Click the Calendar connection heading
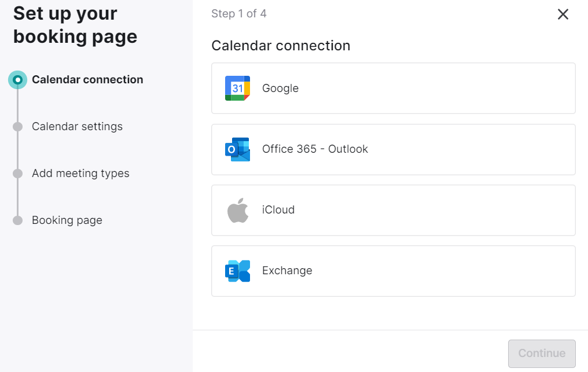Viewport: 588px width, 372px height. pyautogui.click(x=281, y=46)
